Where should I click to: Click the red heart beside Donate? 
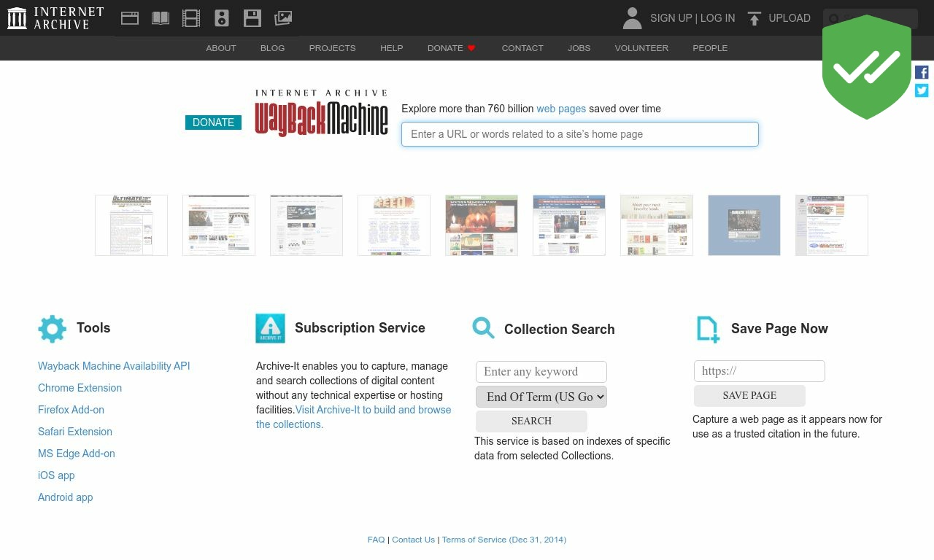pyautogui.click(x=471, y=48)
